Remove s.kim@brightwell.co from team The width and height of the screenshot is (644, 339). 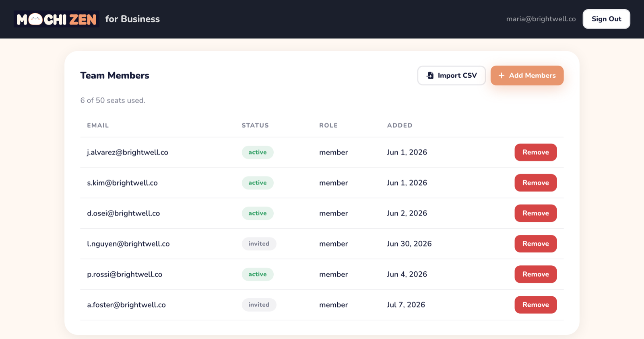535,183
